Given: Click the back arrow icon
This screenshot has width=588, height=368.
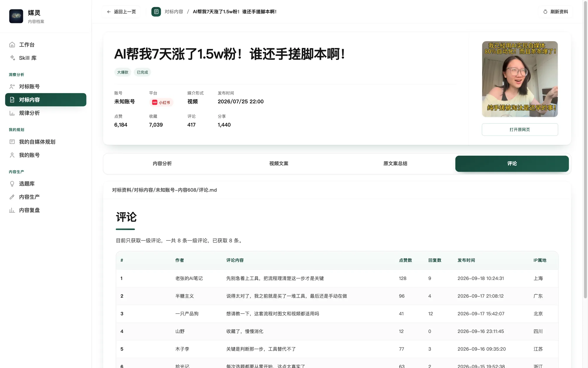Looking at the screenshot, I should (109, 12).
